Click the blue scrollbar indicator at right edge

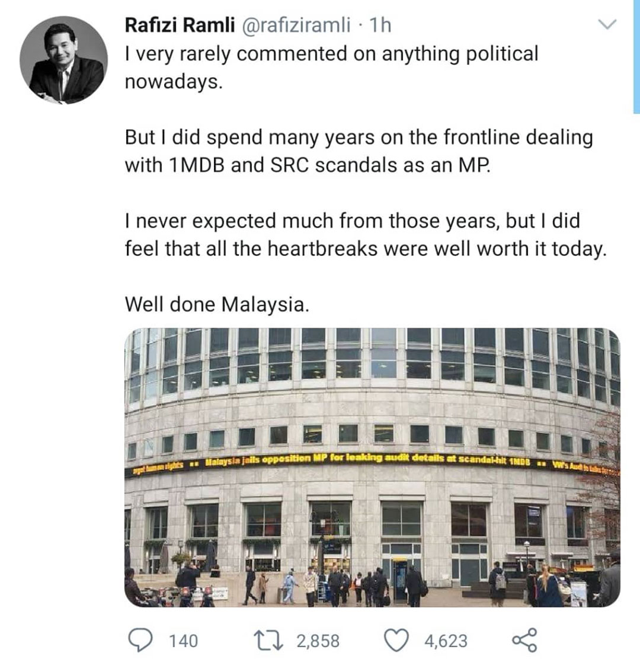[636, 56]
